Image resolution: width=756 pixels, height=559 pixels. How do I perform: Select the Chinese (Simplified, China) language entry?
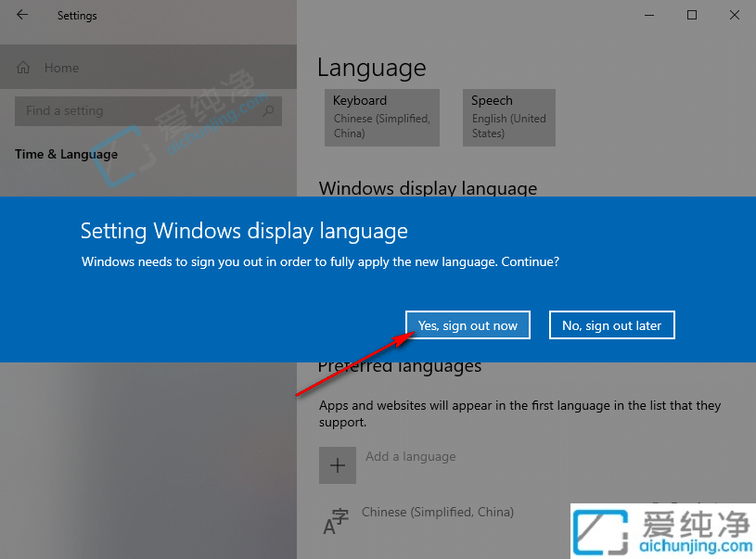point(437,511)
